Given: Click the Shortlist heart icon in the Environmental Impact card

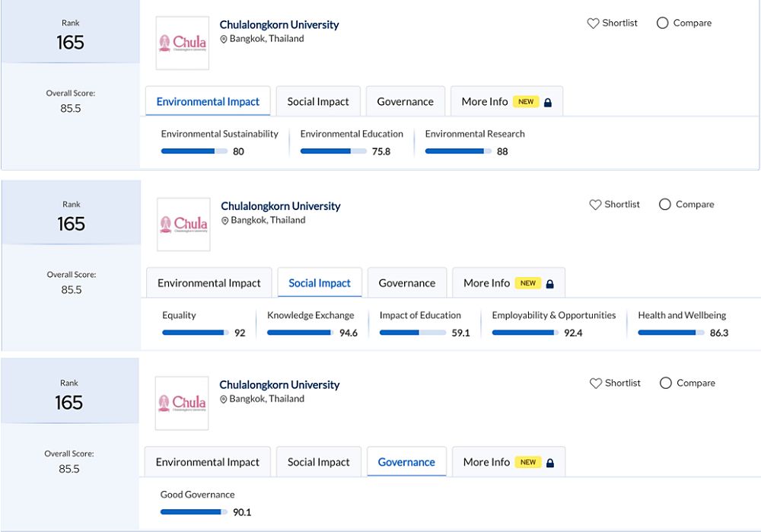Looking at the screenshot, I should coord(594,24).
